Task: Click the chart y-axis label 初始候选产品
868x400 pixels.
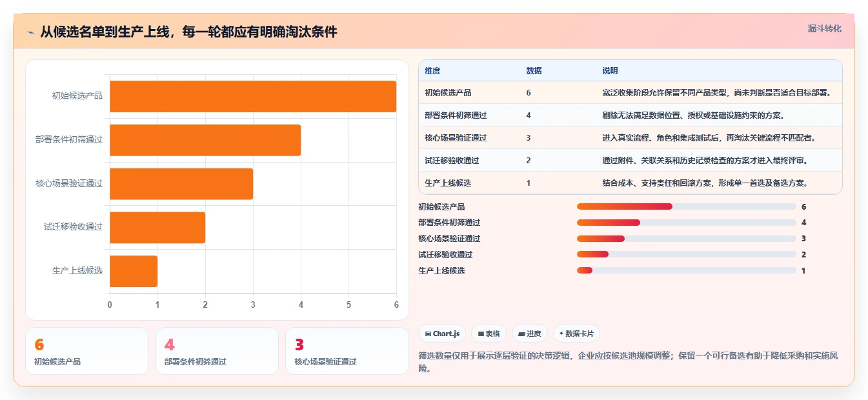Action: (77, 96)
